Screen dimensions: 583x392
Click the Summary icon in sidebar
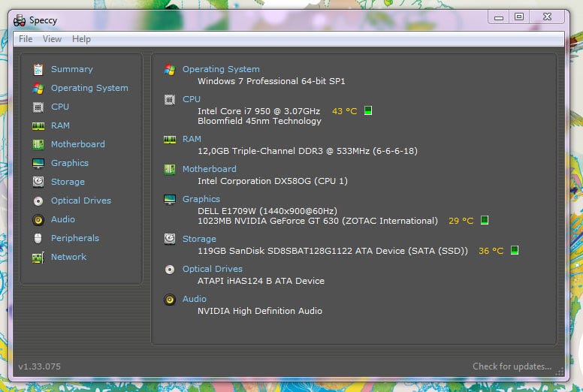coord(38,69)
